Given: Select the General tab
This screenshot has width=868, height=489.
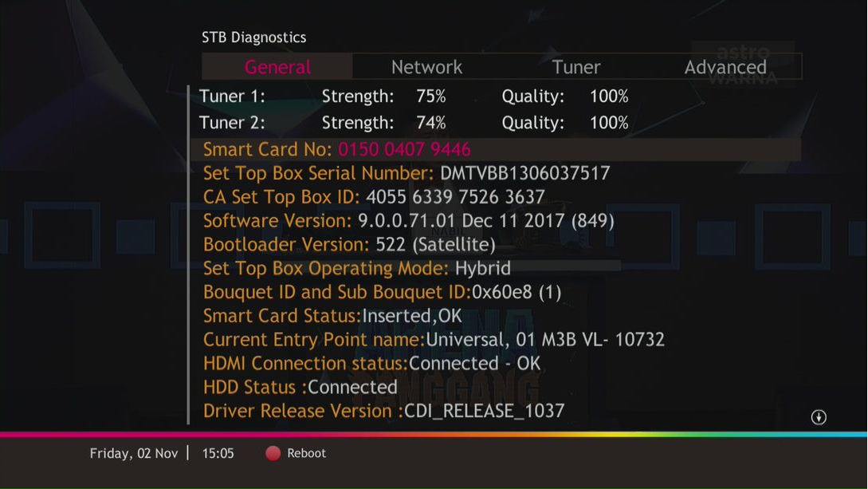Looking at the screenshot, I should (x=277, y=67).
